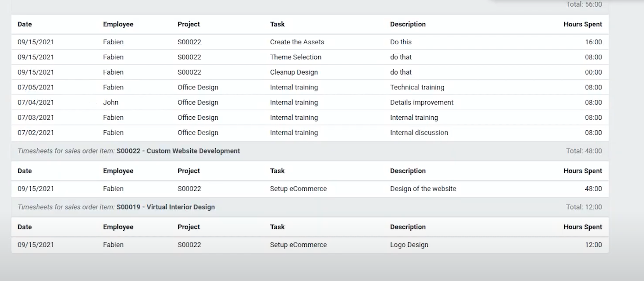Click the Date column header in the first table
The width and height of the screenshot is (644, 281).
pos(25,25)
